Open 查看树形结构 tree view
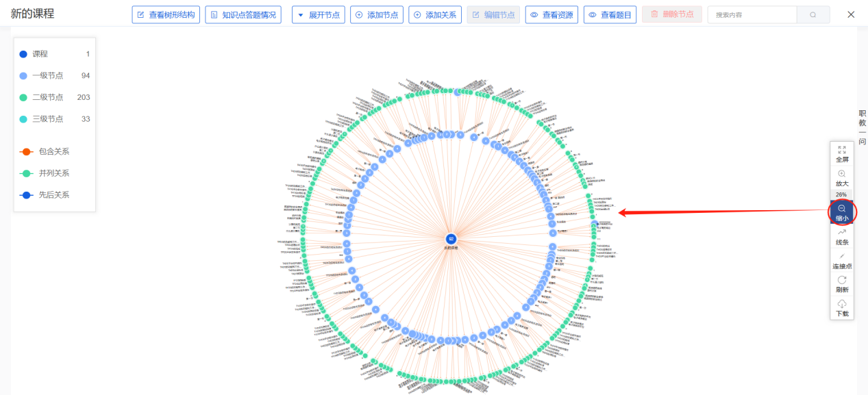The width and height of the screenshot is (868, 395). pyautogui.click(x=166, y=14)
